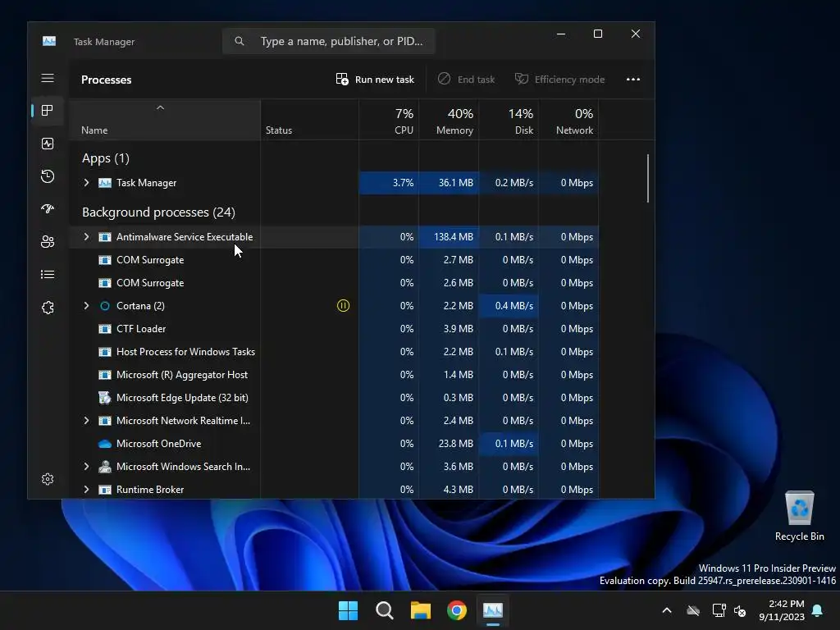Click Task Manager taskbar icon
840x630 pixels.
[x=493, y=610]
